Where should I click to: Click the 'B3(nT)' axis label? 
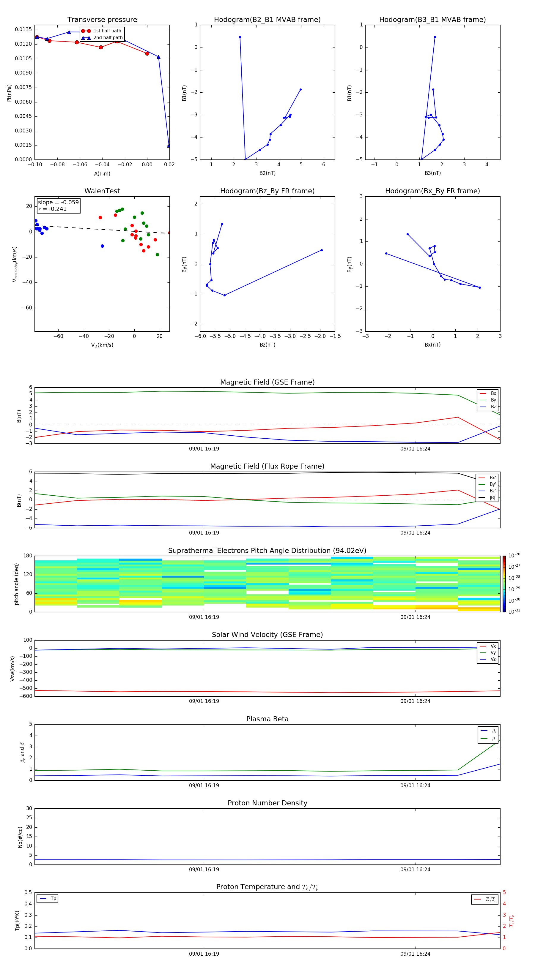(x=432, y=173)
